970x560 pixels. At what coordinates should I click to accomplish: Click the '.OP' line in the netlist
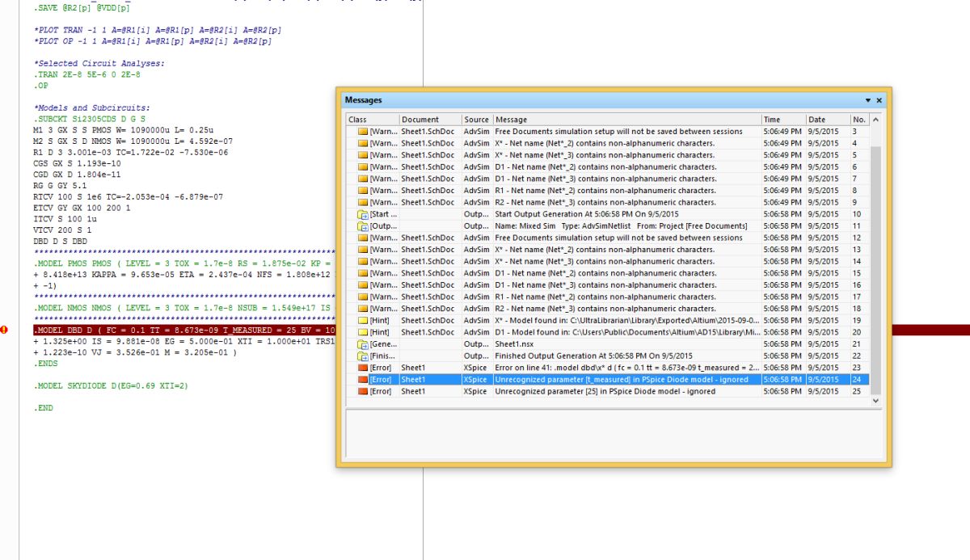[x=40, y=85]
